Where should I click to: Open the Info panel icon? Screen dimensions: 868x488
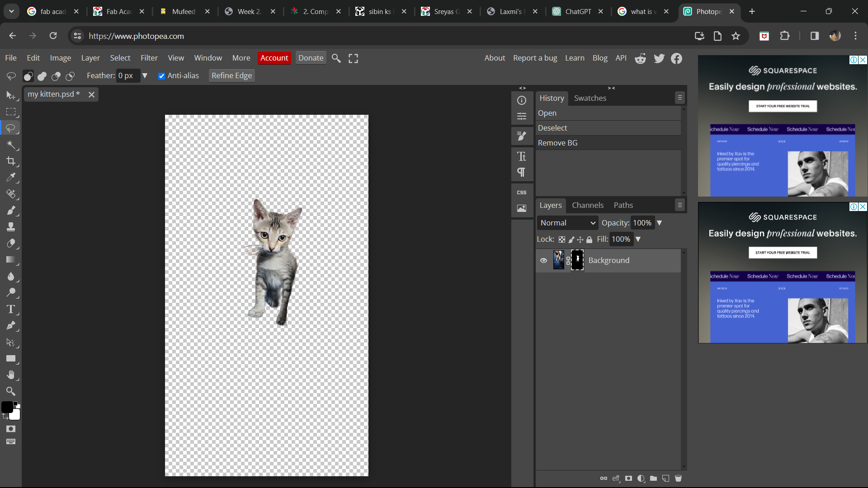pos(522,100)
